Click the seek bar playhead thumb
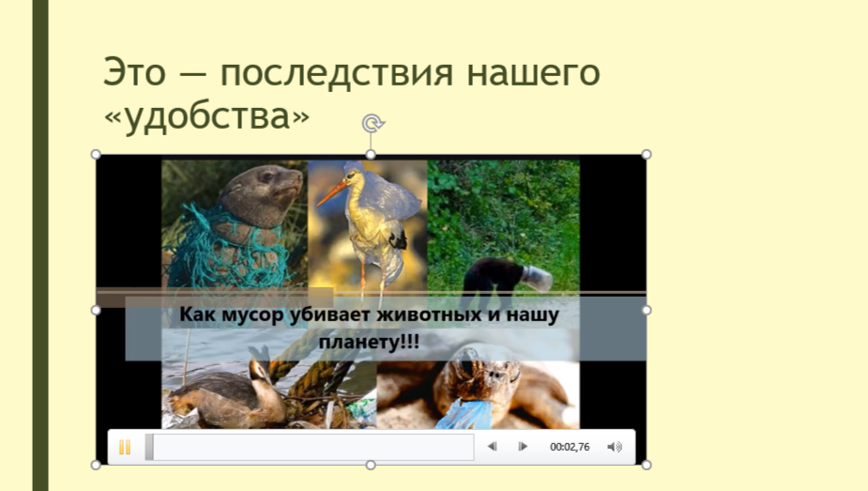Screen dimensions: 868x491 coord(149,447)
